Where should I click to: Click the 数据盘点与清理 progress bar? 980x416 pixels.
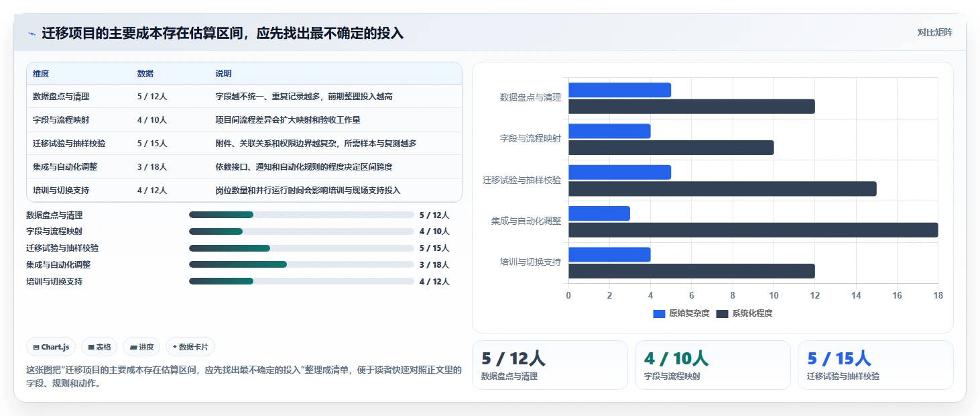click(x=302, y=215)
